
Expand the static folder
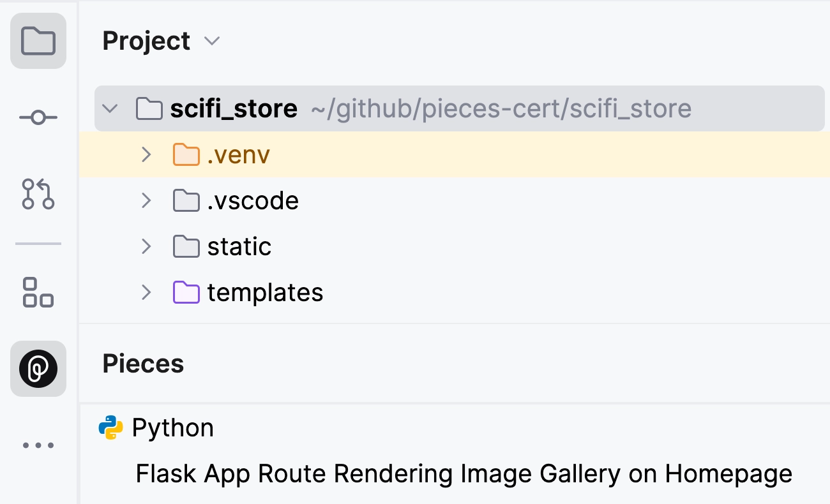(146, 246)
